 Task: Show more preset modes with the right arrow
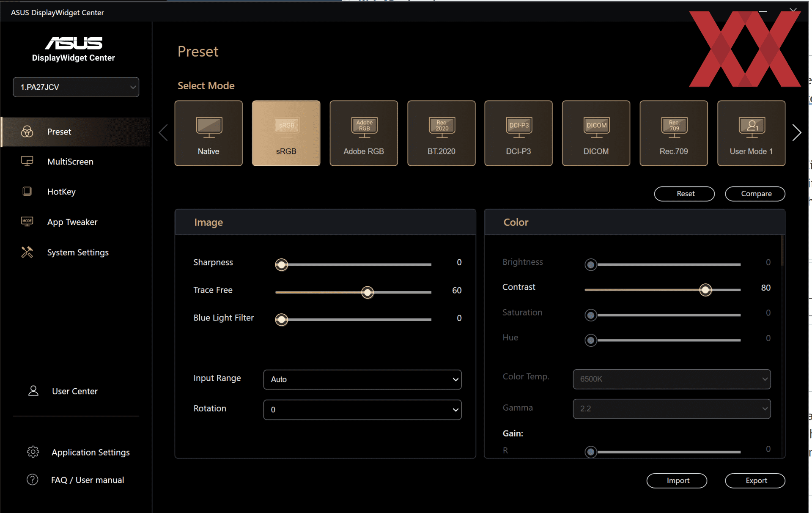pos(797,132)
